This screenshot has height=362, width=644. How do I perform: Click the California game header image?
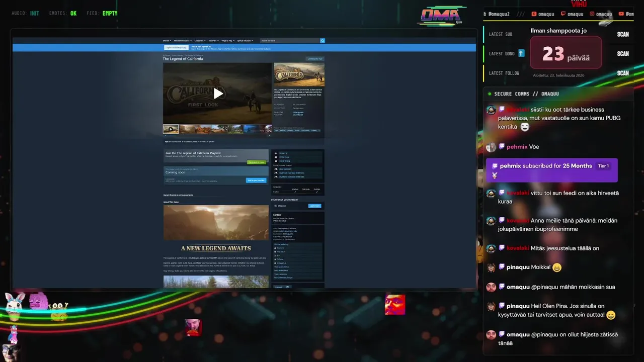[299, 74]
